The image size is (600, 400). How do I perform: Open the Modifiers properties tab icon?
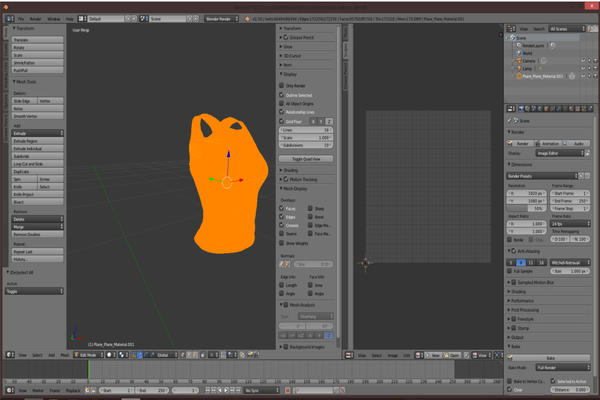click(559, 109)
